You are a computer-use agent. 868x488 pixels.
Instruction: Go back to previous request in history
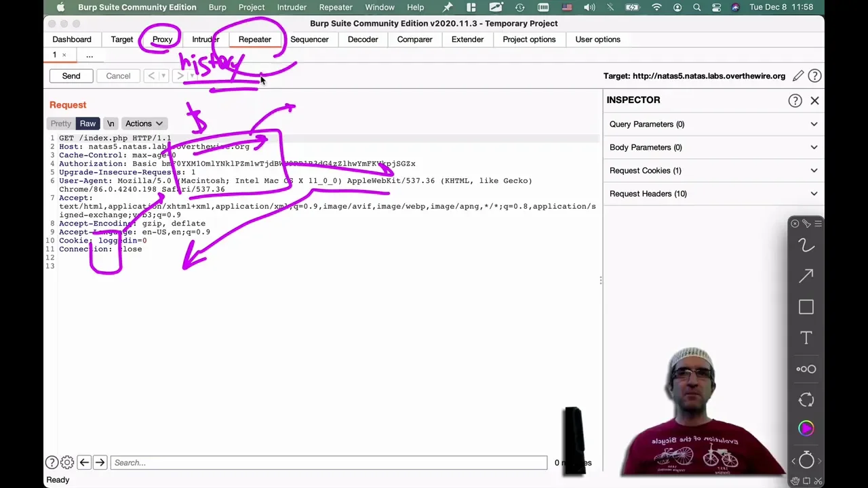151,76
